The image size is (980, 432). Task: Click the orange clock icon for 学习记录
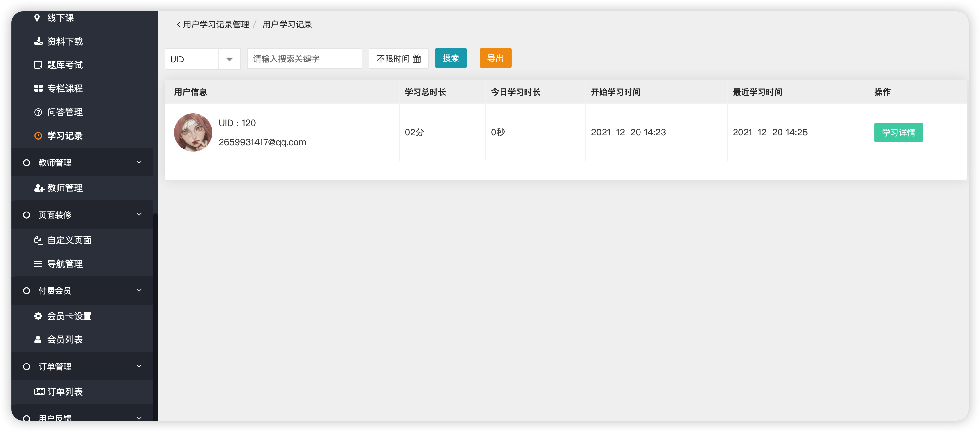(38, 136)
